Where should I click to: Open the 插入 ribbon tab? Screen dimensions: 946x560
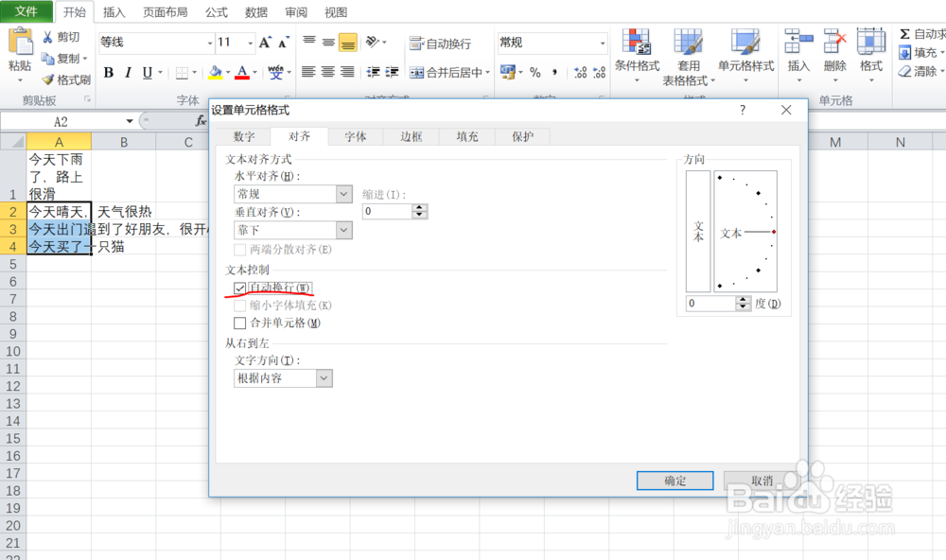click(x=114, y=12)
